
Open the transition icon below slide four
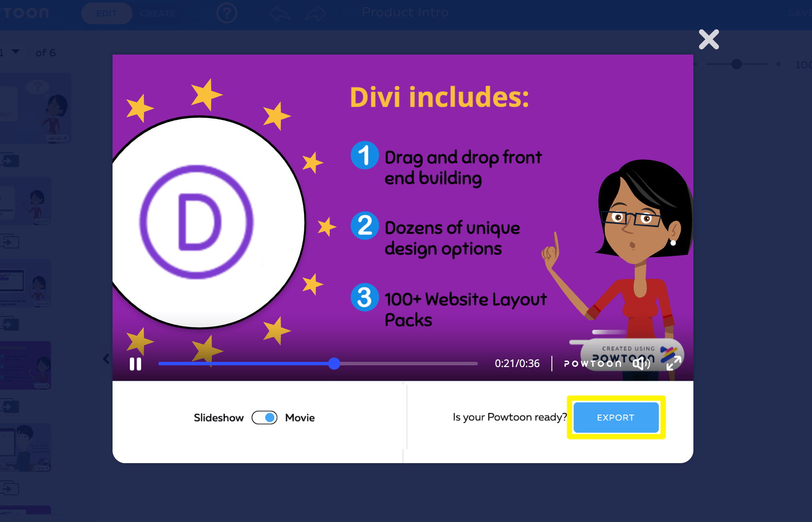click(10, 406)
